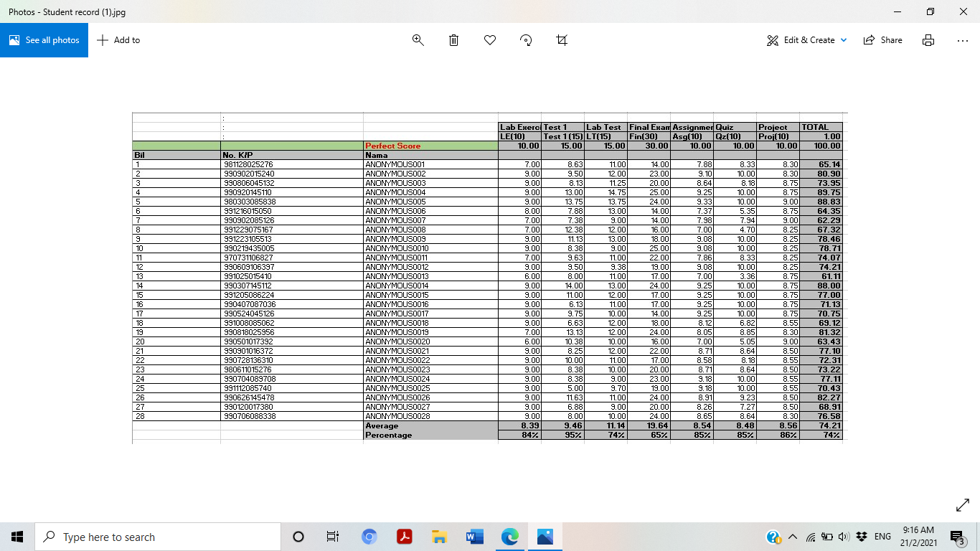Show hidden system tray icons

pyautogui.click(x=793, y=537)
